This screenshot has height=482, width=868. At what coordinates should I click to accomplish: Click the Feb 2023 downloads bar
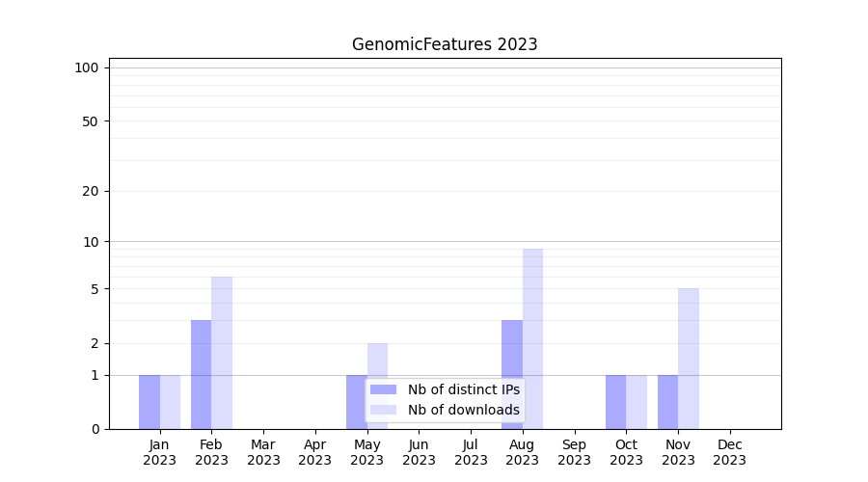click(222, 353)
